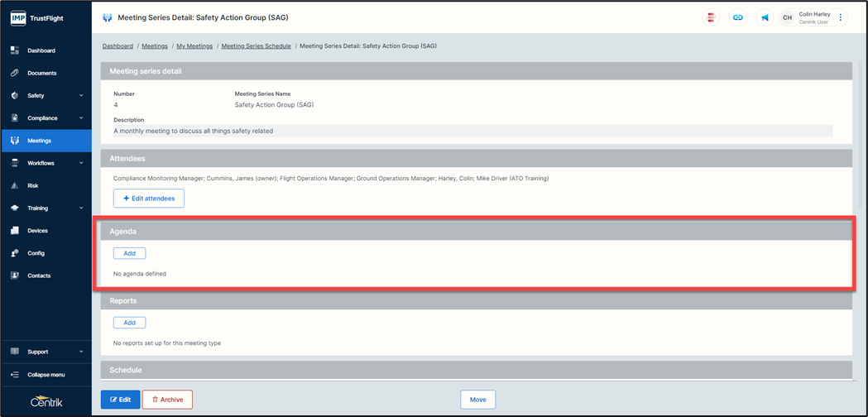Click the Dashboard breadcrumb link

click(x=117, y=46)
